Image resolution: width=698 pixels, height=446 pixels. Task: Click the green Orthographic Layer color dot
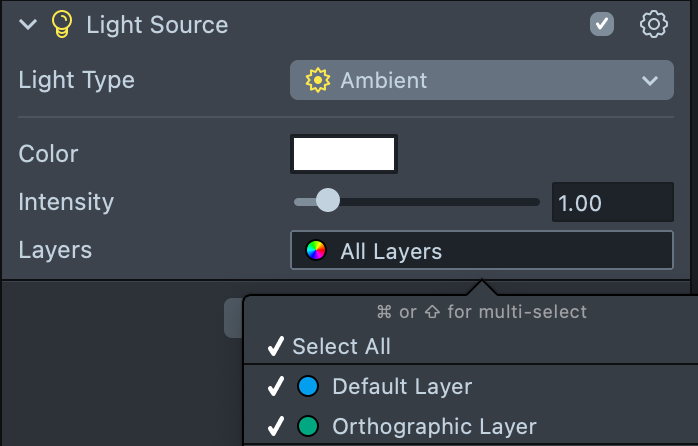point(309,426)
